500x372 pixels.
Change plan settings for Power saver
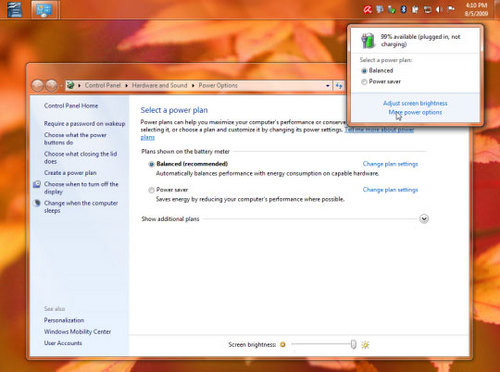point(390,190)
